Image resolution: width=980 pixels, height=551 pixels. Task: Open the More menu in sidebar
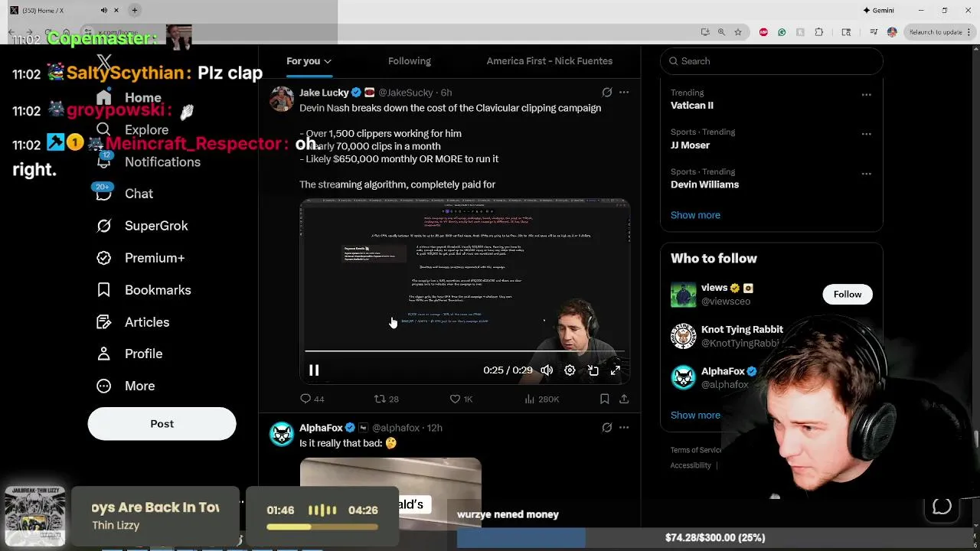pyautogui.click(x=126, y=386)
